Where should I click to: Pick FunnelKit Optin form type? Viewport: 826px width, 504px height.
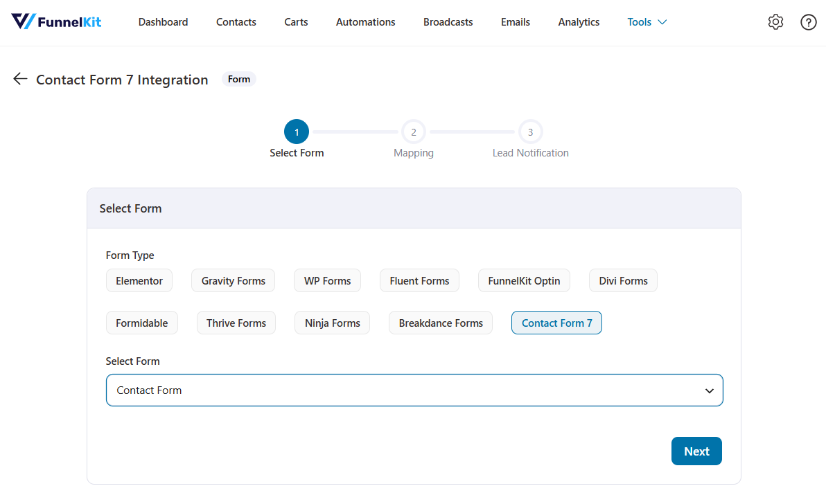(524, 280)
